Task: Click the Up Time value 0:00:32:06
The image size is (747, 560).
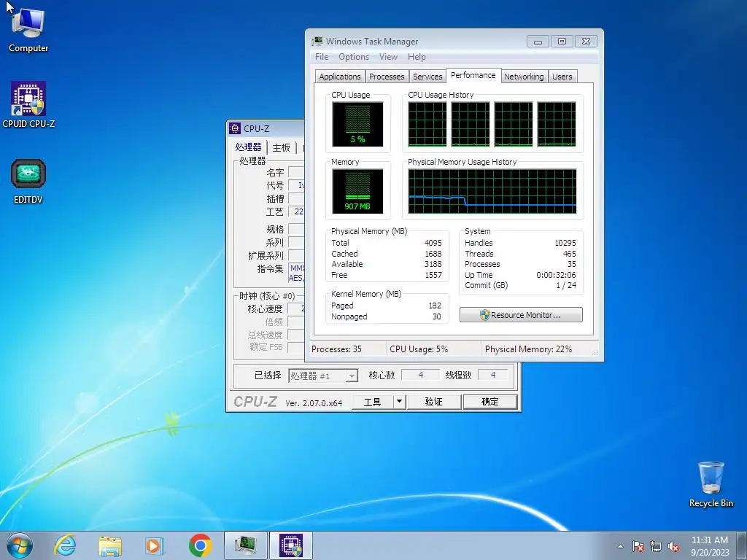Action: (x=555, y=275)
